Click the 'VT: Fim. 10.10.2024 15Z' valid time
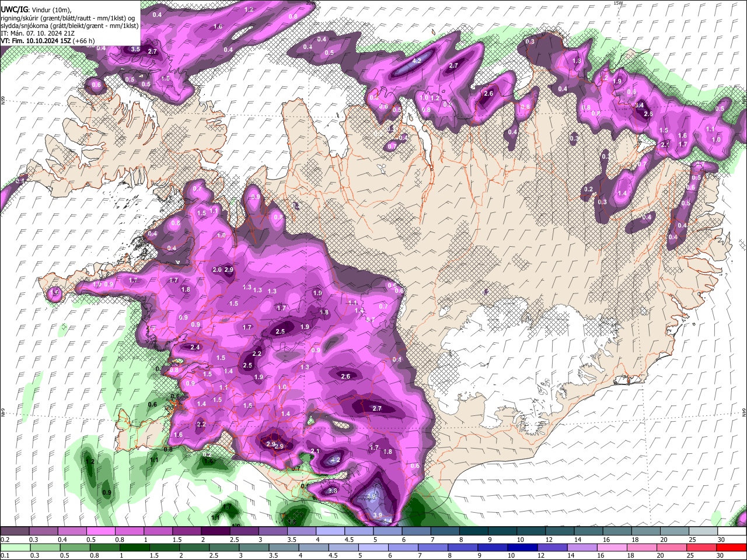The image size is (747, 560). 37,41
